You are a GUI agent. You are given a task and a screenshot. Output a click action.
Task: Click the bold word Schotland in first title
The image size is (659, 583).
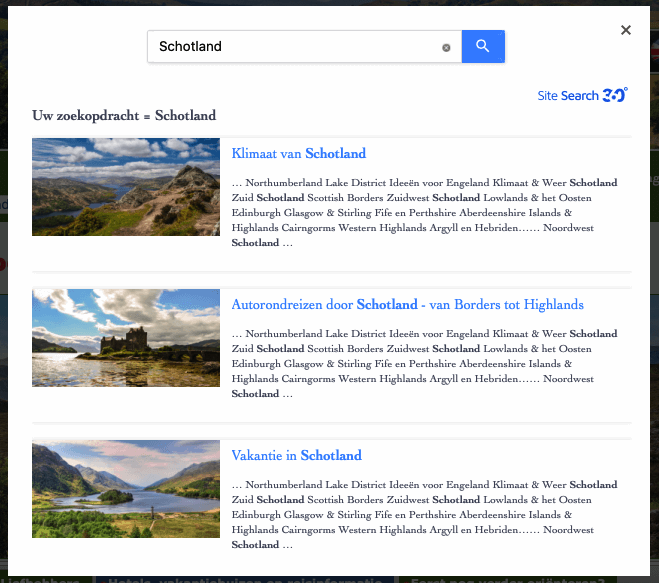(335, 154)
